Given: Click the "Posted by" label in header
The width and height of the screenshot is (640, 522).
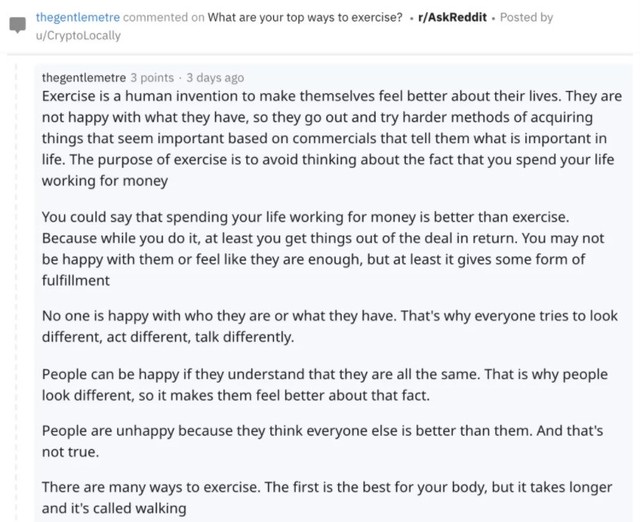Looking at the screenshot, I should pyautogui.click(x=525, y=17).
